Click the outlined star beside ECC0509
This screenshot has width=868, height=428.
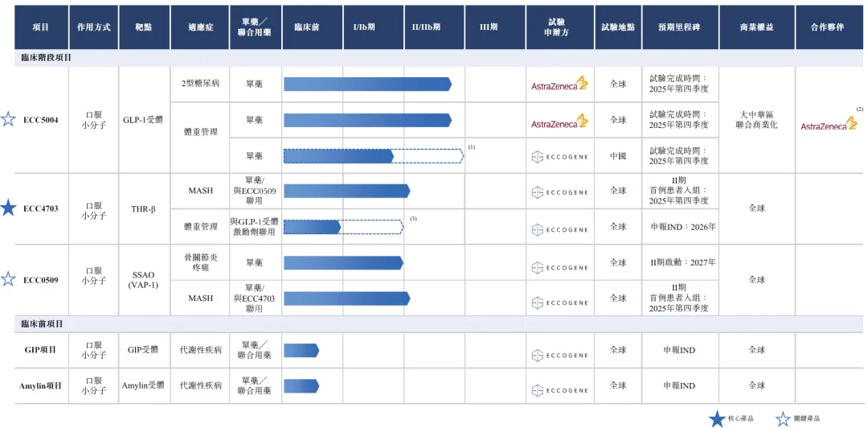tap(8, 279)
